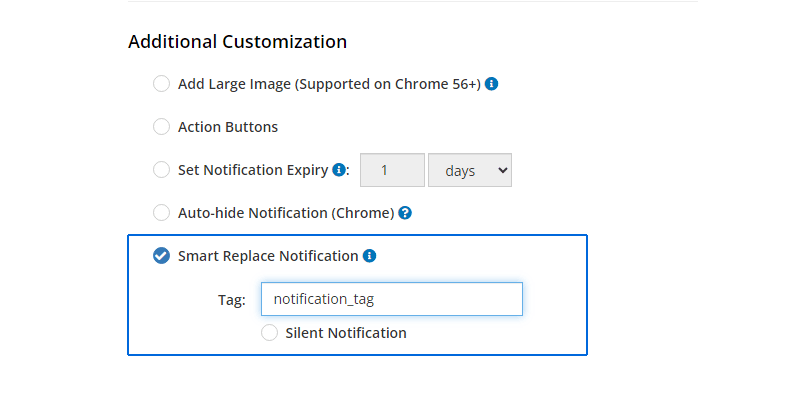Turn on Set Notification Expiry
The width and height of the screenshot is (800, 400).
click(161, 169)
